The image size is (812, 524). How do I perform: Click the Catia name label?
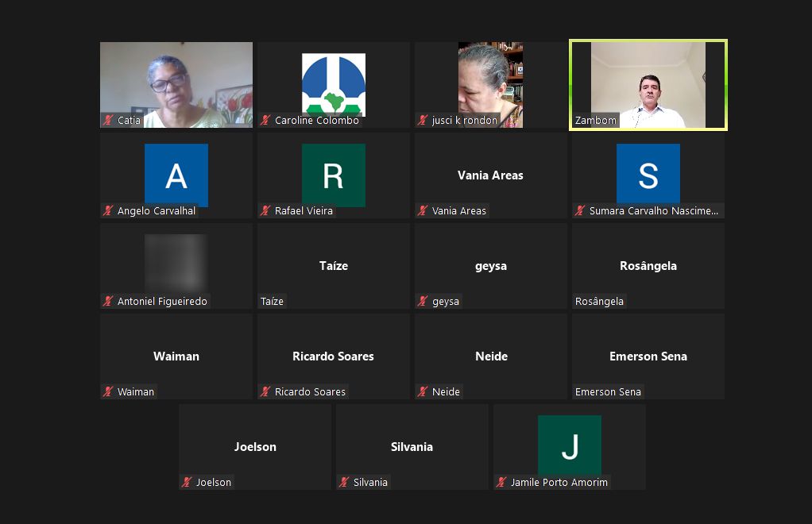click(129, 121)
